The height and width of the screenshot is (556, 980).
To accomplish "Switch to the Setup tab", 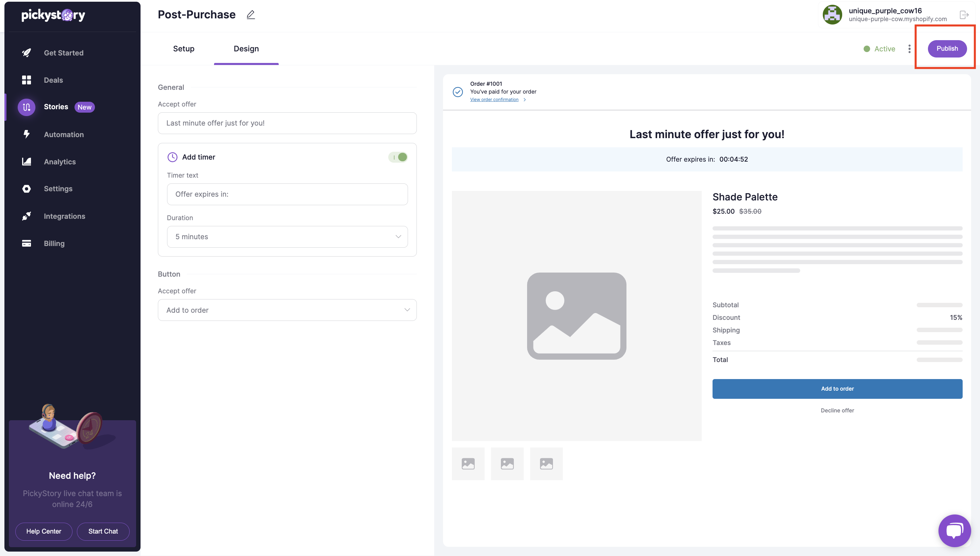I will 184,49.
